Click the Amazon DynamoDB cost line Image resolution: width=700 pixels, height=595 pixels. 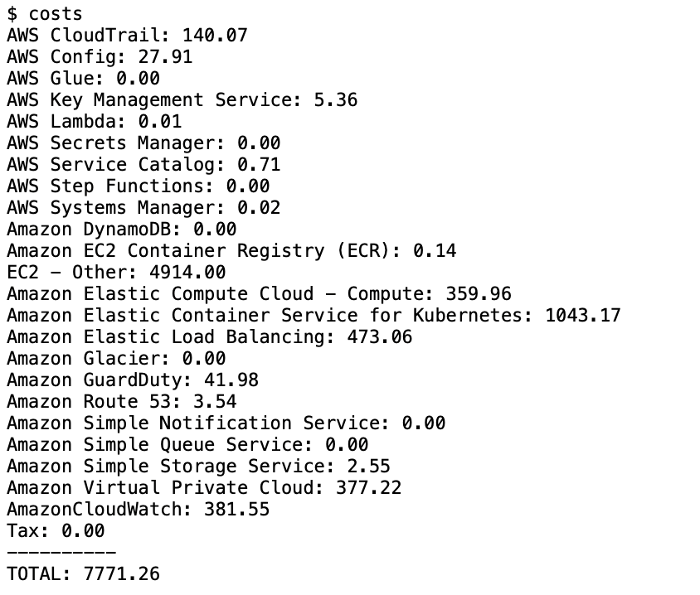tap(122, 230)
